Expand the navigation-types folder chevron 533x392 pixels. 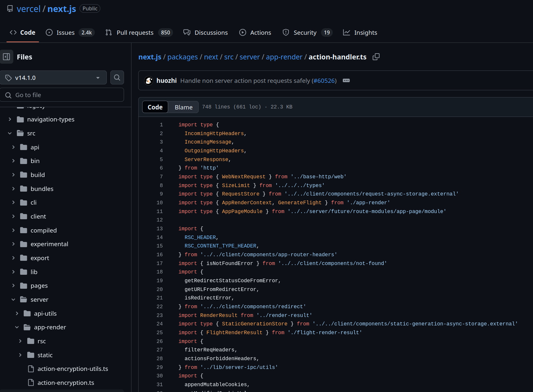(10, 119)
